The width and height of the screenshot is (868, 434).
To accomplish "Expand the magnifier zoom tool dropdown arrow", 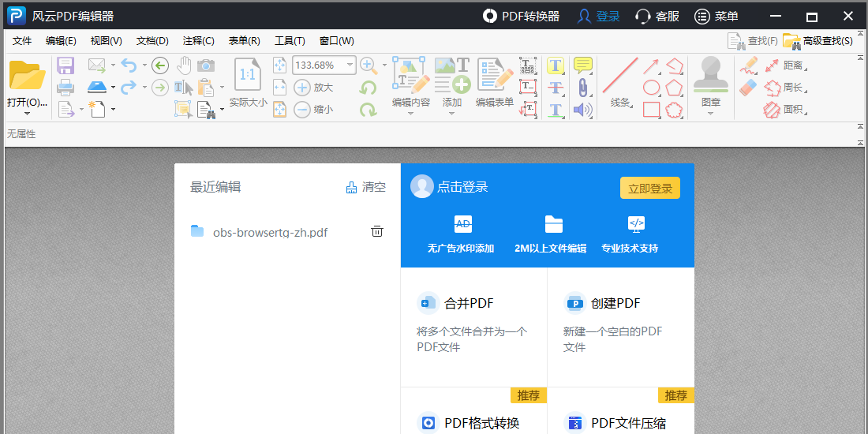I will click(384, 65).
